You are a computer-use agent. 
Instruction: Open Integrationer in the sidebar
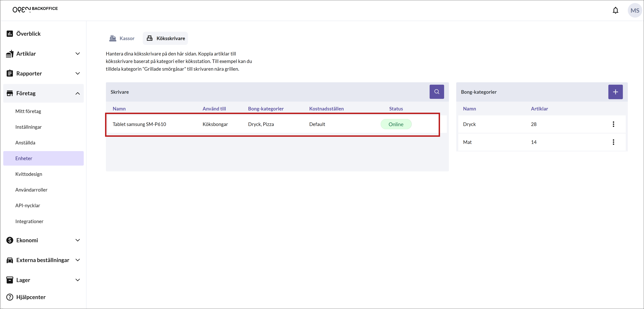29,221
